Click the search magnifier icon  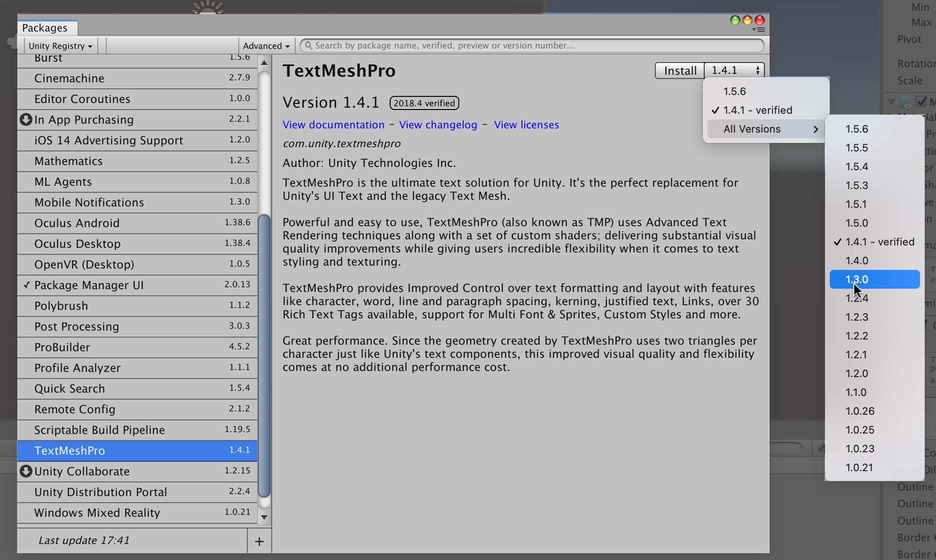pyautogui.click(x=308, y=46)
